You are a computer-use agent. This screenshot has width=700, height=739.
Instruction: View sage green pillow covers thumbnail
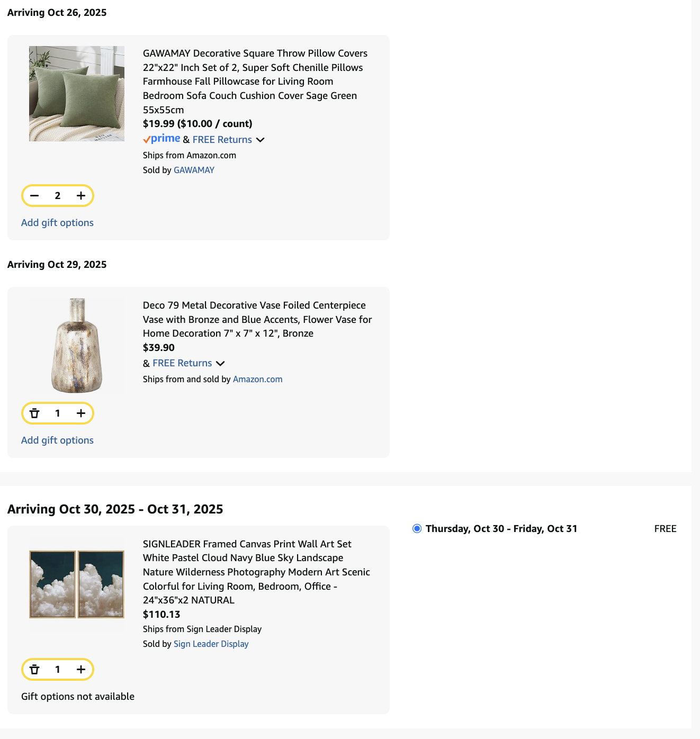[x=77, y=94]
